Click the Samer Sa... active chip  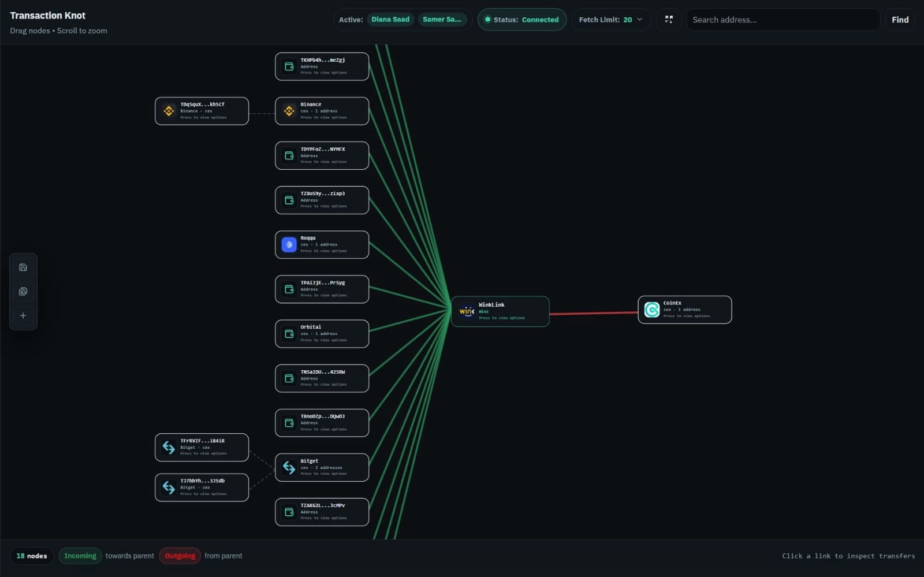pyautogui.click(x=442, y=20)
